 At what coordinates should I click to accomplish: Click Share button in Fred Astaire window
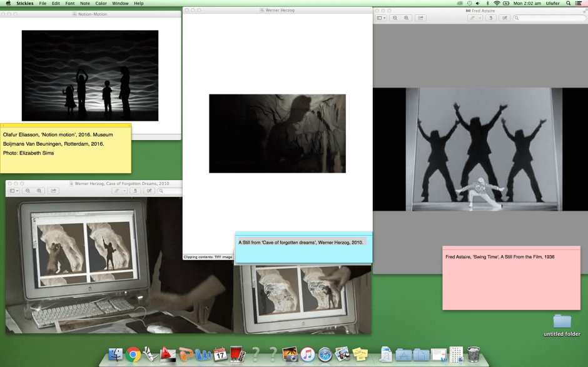click(421, 18)
